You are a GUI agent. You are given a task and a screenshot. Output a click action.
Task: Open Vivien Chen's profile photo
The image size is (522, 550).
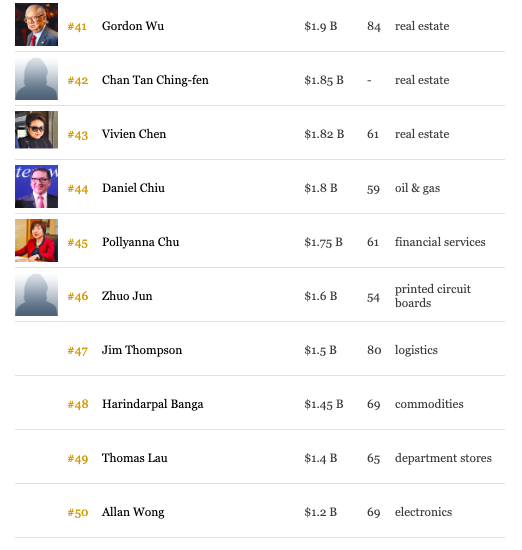[36, 130]
